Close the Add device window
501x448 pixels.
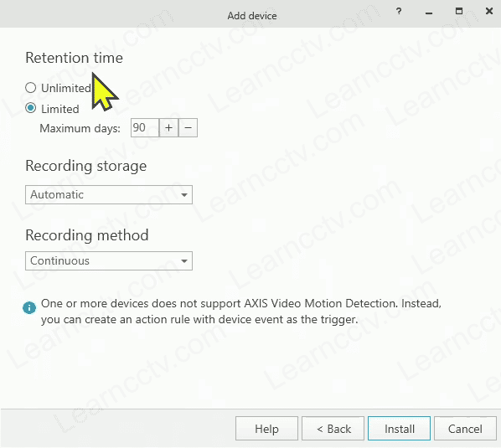[x=489, y=11]
